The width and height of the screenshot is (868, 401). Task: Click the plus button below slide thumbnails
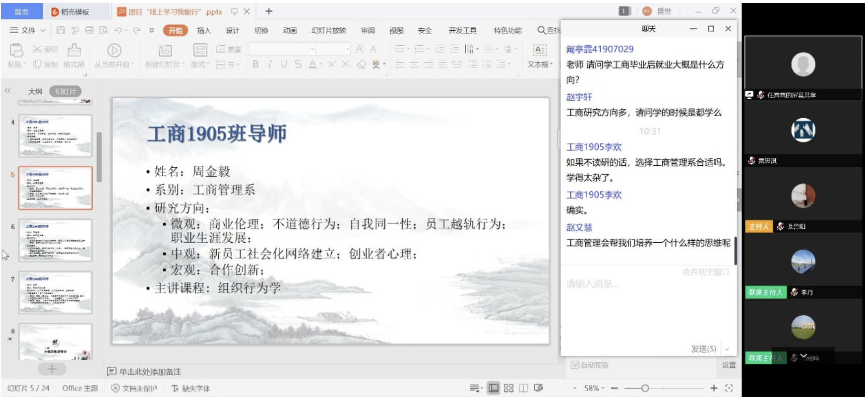coord(52,369)
